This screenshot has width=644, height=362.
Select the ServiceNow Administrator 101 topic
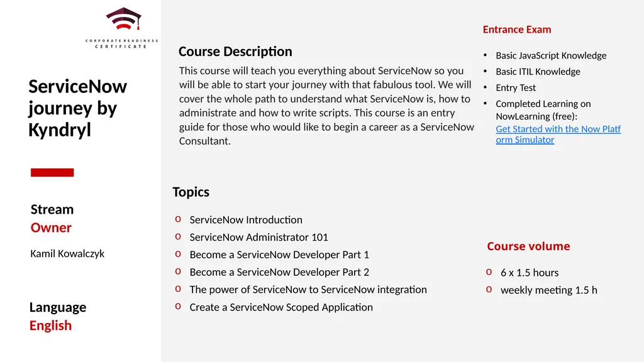click(x=258, y=237)
